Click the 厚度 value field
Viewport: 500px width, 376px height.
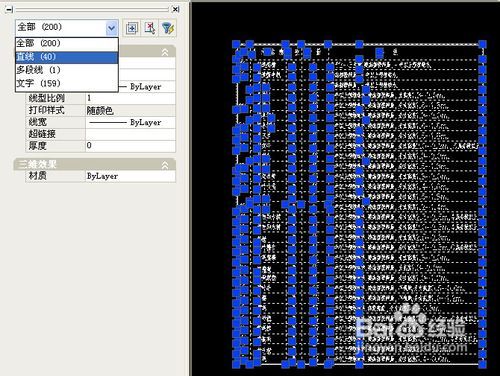point(130,146)
